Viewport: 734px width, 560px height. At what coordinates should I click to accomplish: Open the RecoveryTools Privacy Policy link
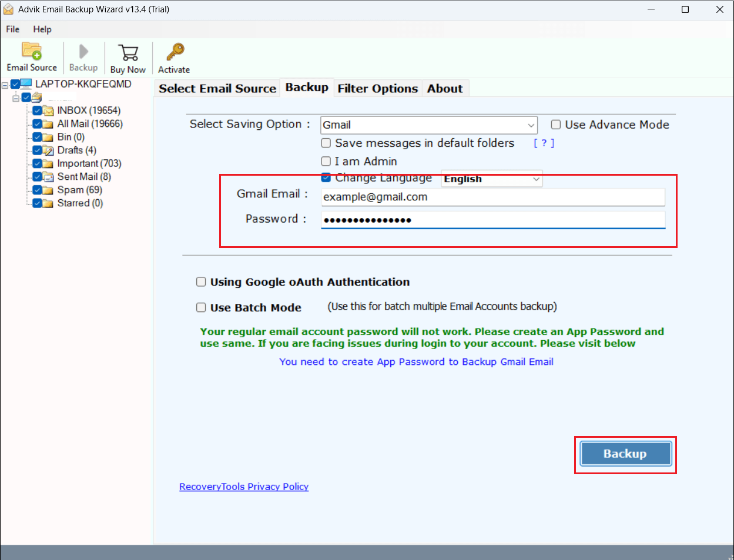click(244, 487)
